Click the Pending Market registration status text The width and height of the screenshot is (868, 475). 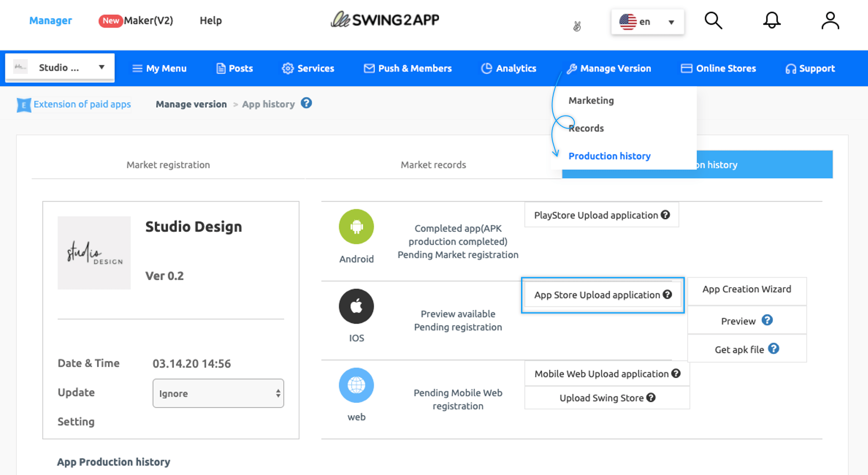(458, 255)
